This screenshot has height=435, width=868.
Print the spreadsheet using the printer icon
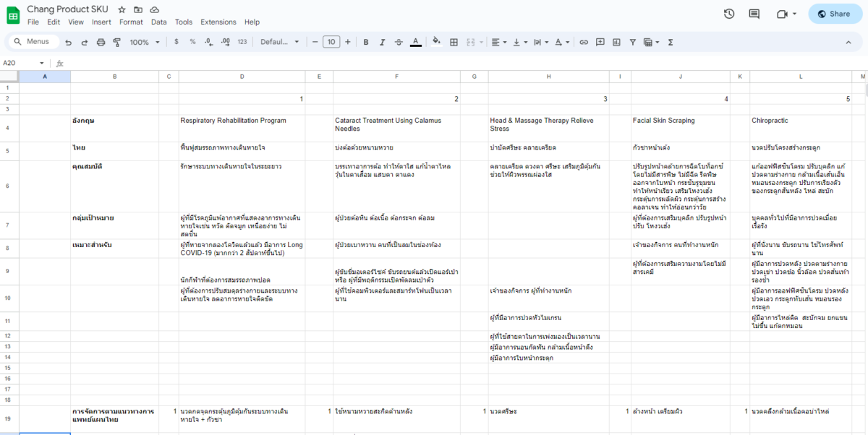tap(101, 42)
